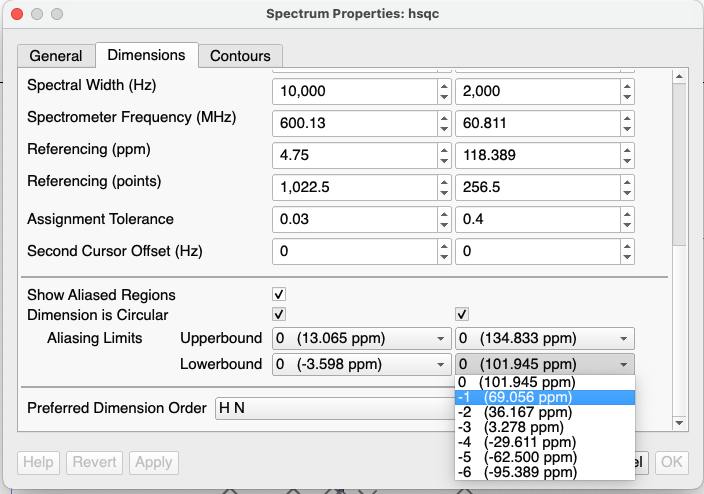Screen dimensions: 704x494
Task: Choose the -1 (69.056 ppm) option
Action: [545, 397]
